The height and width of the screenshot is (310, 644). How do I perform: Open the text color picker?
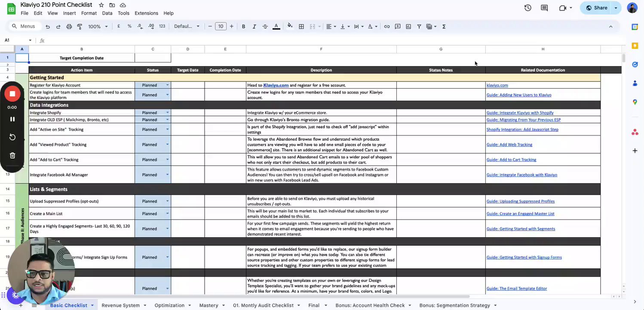[276, 26]
